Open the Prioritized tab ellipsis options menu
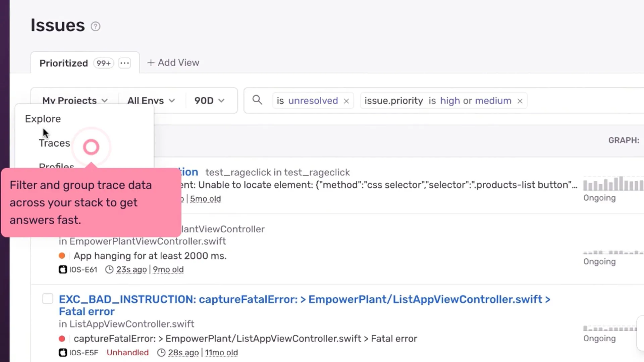The height and width of the screenshot is (362, 644). point(124,63)
